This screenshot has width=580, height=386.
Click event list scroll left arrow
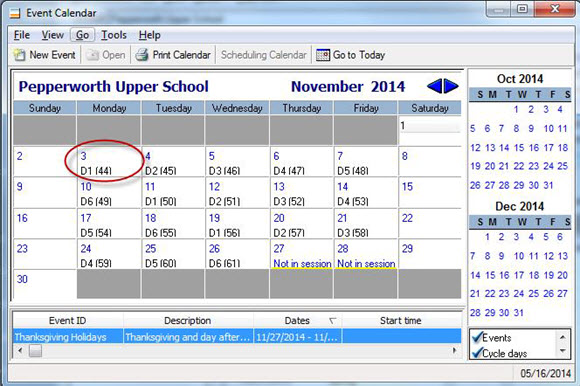[20, 351]
